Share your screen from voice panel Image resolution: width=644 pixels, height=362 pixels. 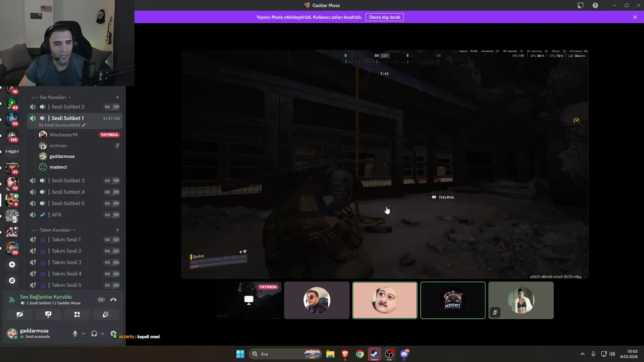[x=48, y=314]
